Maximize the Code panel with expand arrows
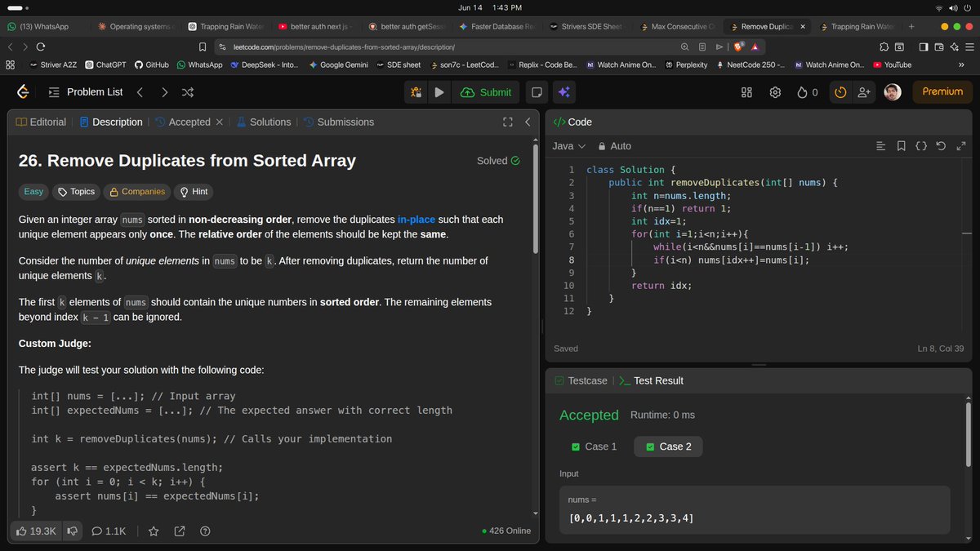The image size is (980, 551). [x=960, y=146]
